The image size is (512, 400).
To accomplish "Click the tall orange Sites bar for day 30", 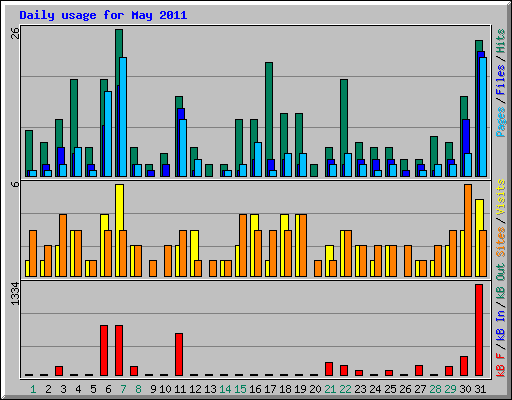I will pos(468,230).
